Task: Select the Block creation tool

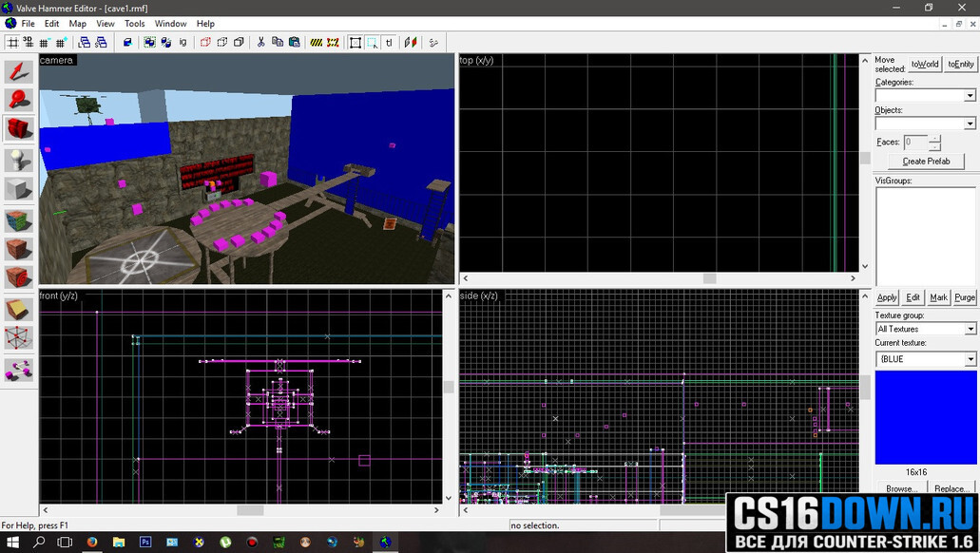Action: click(19, 189)
